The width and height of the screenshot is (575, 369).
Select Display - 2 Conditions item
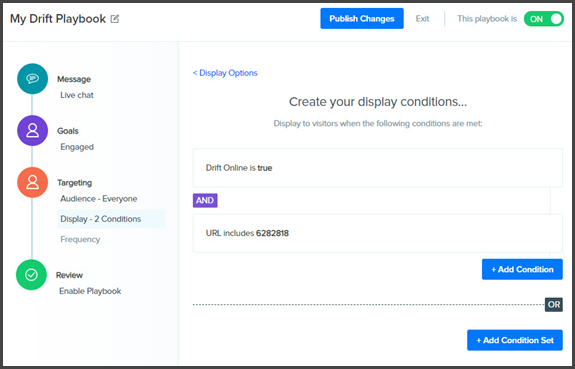click(111, 219)
